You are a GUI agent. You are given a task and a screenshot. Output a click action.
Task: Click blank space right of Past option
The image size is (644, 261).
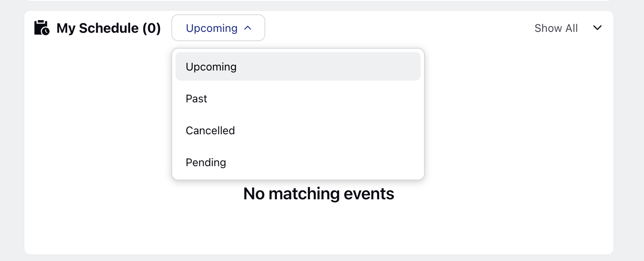pyautogui.click(x=315, y=99)
